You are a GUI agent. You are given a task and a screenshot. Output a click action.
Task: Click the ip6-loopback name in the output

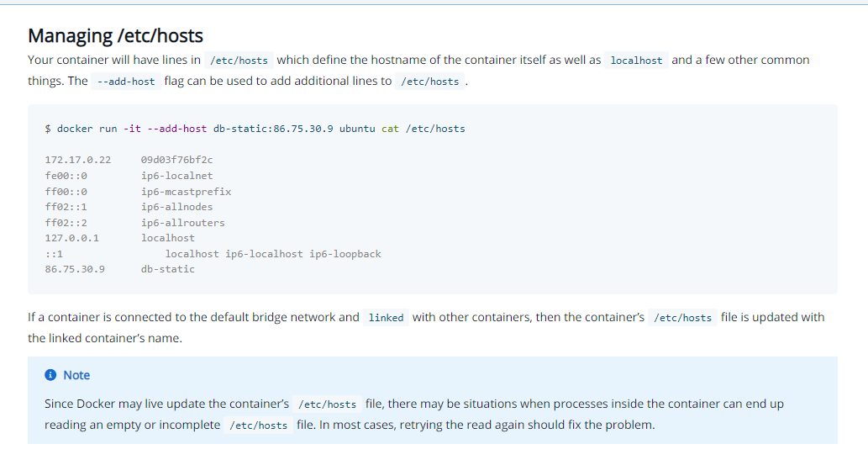345,254
